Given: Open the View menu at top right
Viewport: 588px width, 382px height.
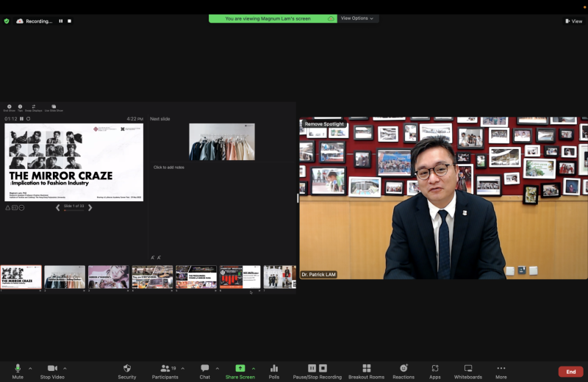Looking at the screenshot, I should click(x=574, y=21).
